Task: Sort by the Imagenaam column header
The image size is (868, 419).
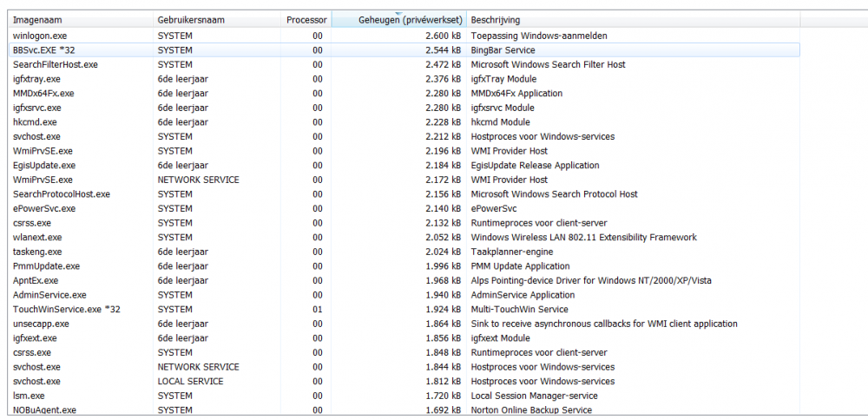Action: (37, 20)
